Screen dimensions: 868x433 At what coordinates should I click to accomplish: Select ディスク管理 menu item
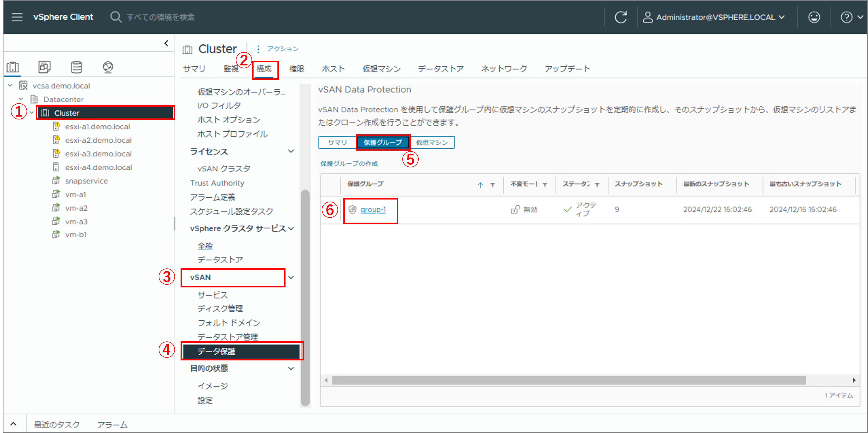tap(220, 309)
